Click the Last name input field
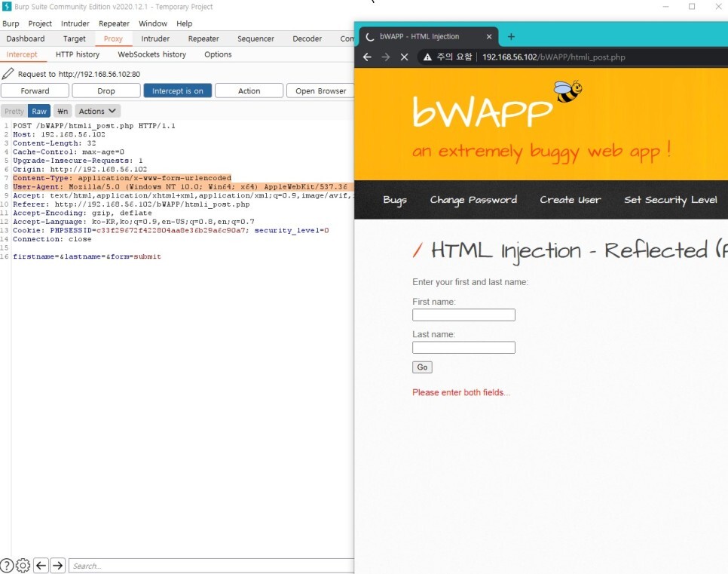 (463, 347)
